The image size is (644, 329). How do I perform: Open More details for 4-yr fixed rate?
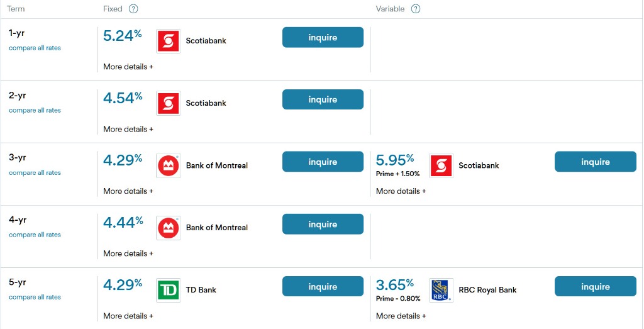pos(128,254)
